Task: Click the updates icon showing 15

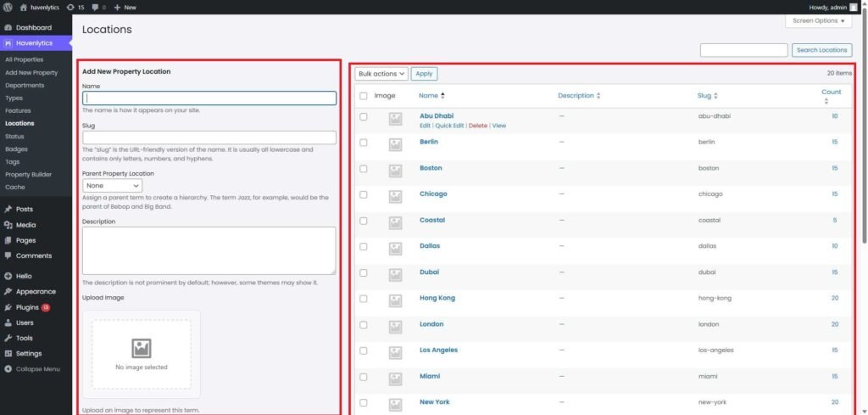Action: coord(71,7)
